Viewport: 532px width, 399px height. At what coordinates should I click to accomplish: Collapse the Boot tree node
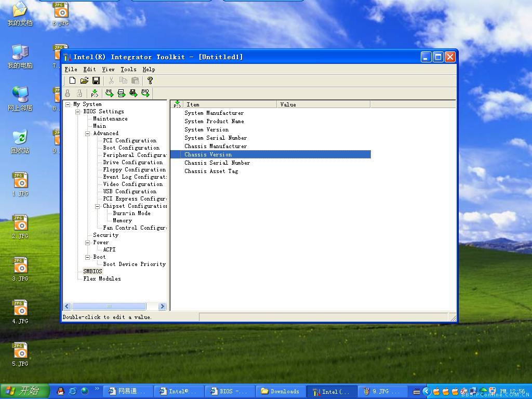click(87, 257)
